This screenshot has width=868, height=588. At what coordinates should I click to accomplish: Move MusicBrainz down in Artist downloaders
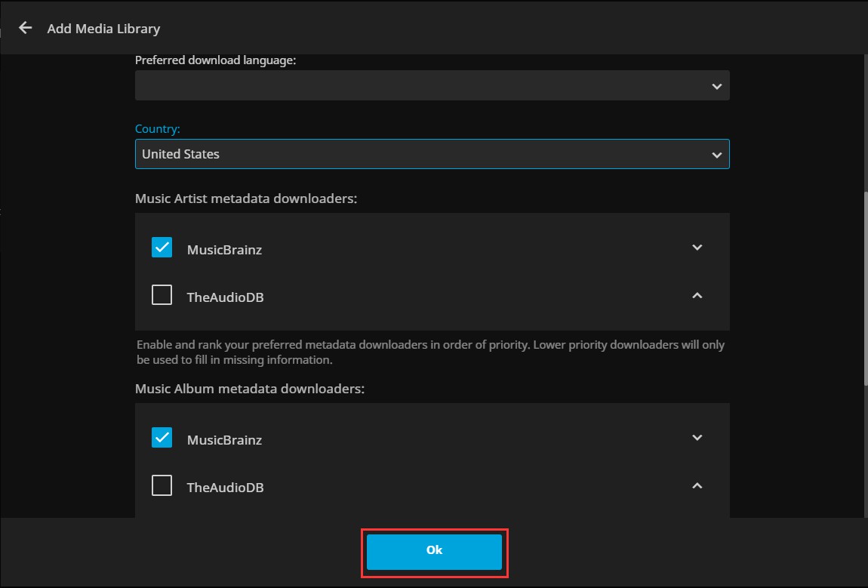(697, 248)
